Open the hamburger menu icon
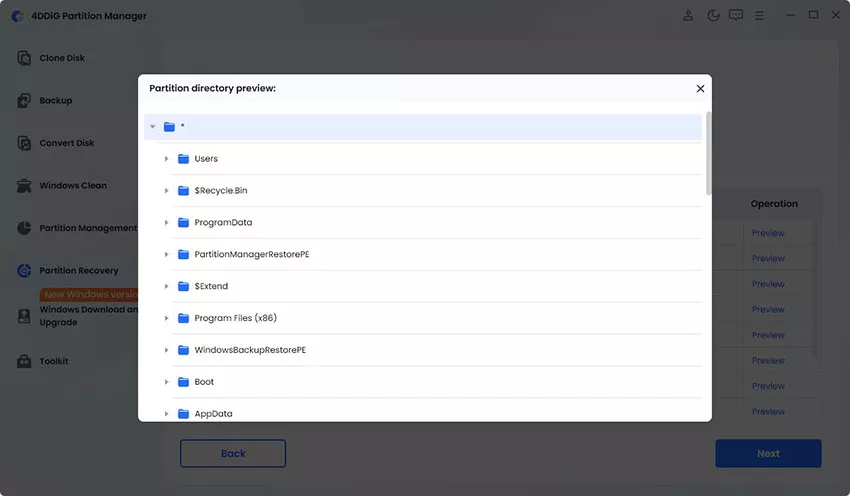850x496 pixels. pyautogui.click(x=759, y=16)
